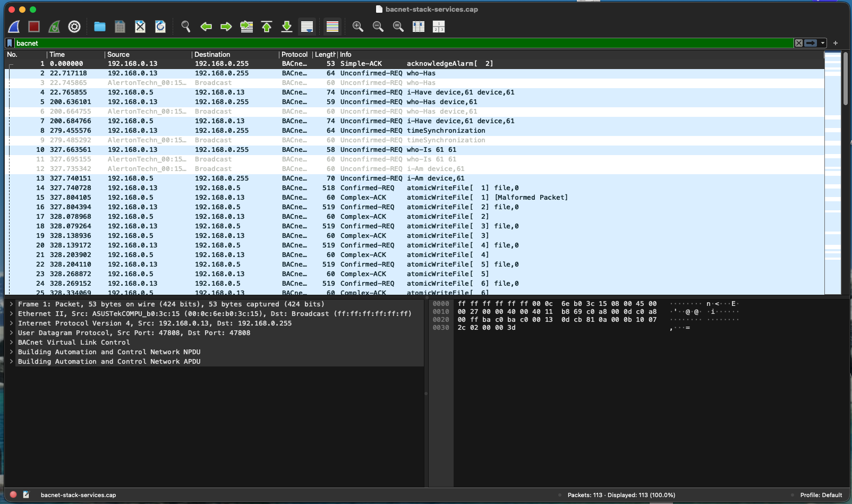Toggle packet list colorization rules
The image size is (852, 504).
[333, 27]
